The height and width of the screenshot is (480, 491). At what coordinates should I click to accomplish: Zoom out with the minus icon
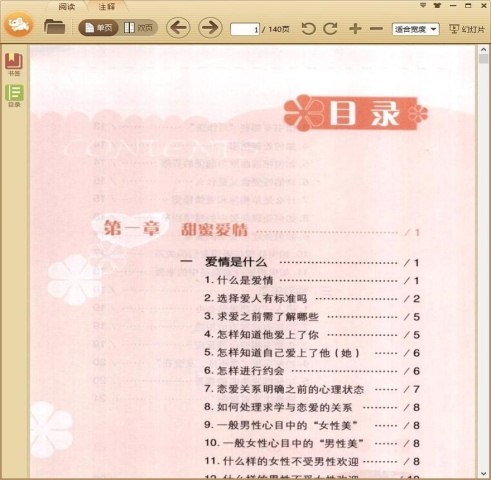376,29
